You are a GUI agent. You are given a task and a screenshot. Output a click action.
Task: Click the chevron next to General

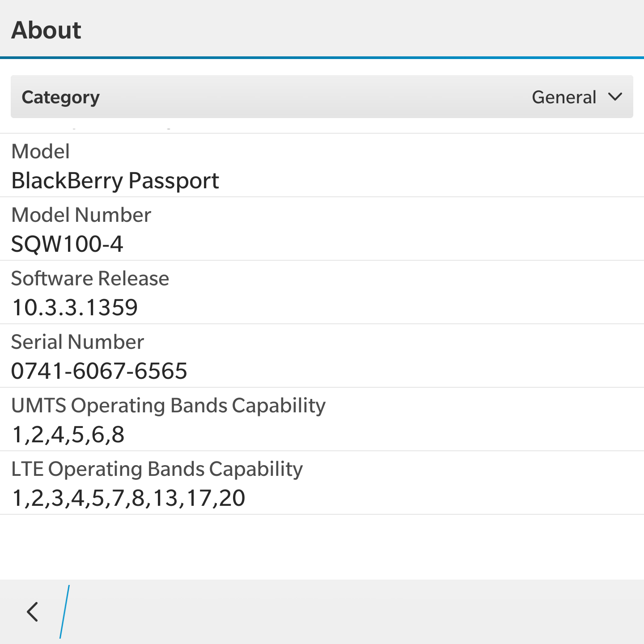(615, 97)
